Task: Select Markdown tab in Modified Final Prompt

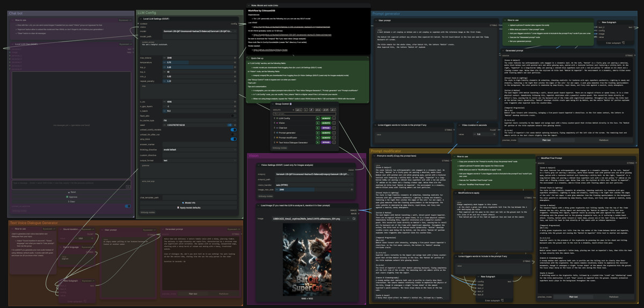Action: click(x=613, y=297)
